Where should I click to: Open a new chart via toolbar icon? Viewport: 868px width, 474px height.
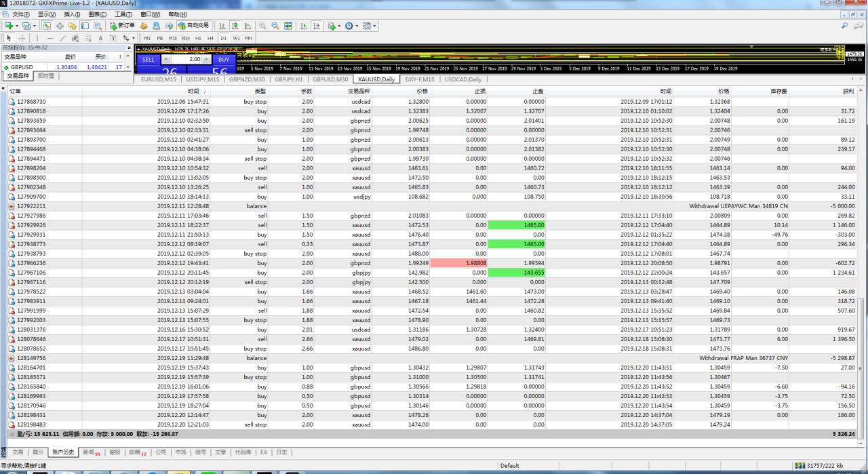(x=9, y=26)
